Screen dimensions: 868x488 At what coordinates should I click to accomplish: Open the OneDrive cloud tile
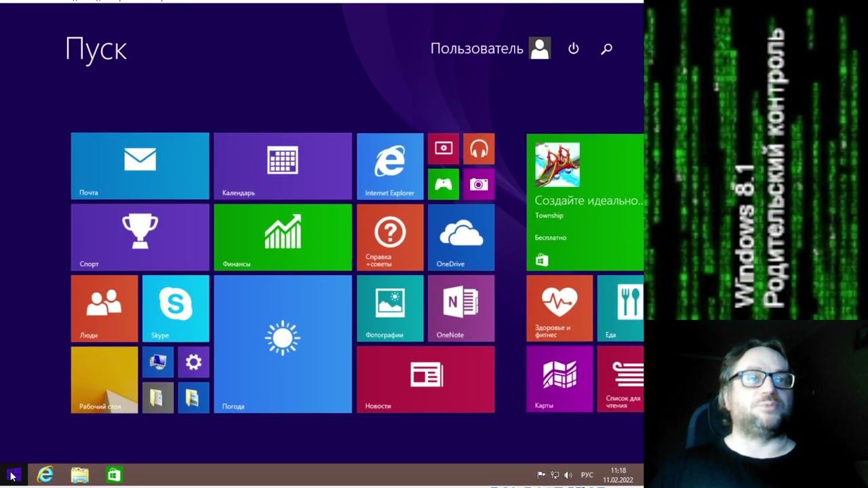coord(461,237)
